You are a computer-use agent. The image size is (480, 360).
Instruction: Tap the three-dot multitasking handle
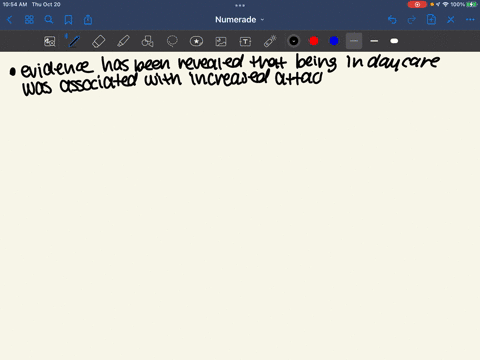coord(240,5)
